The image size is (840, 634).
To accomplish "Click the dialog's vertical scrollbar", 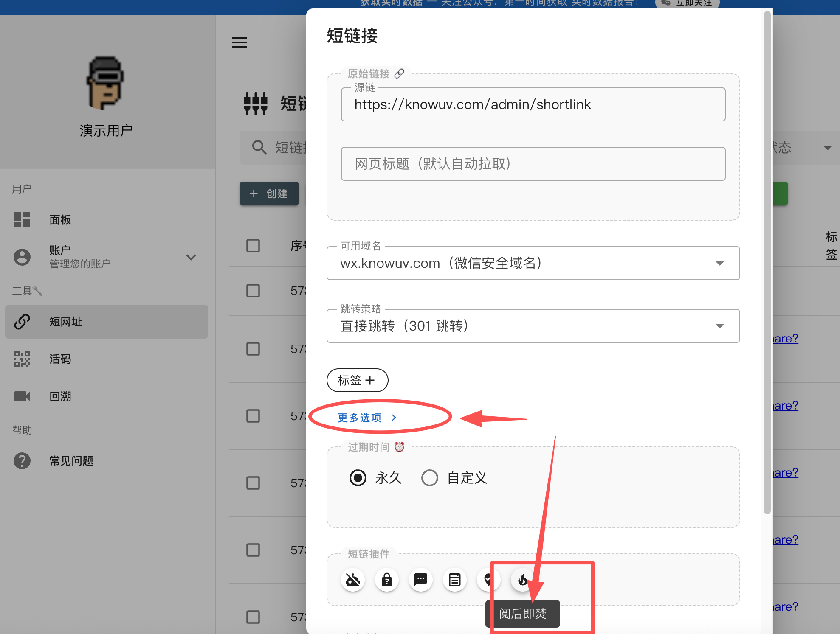I will click(x=767, y=263).
